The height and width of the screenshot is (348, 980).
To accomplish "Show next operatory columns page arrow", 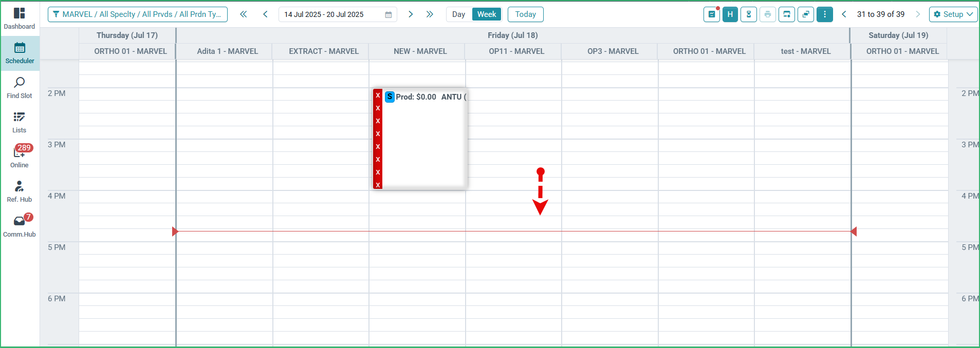I will tap(918, 14).
